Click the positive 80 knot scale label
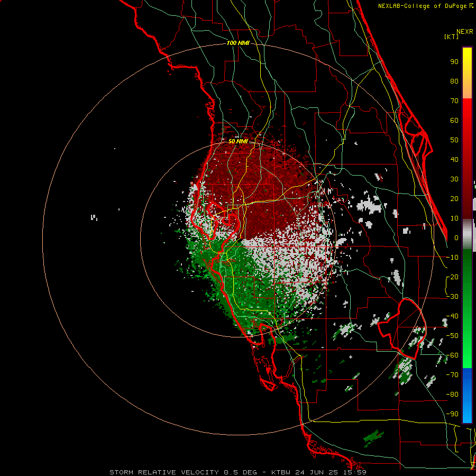This screenshot has width=476, height=476. [x=454, y=81]
